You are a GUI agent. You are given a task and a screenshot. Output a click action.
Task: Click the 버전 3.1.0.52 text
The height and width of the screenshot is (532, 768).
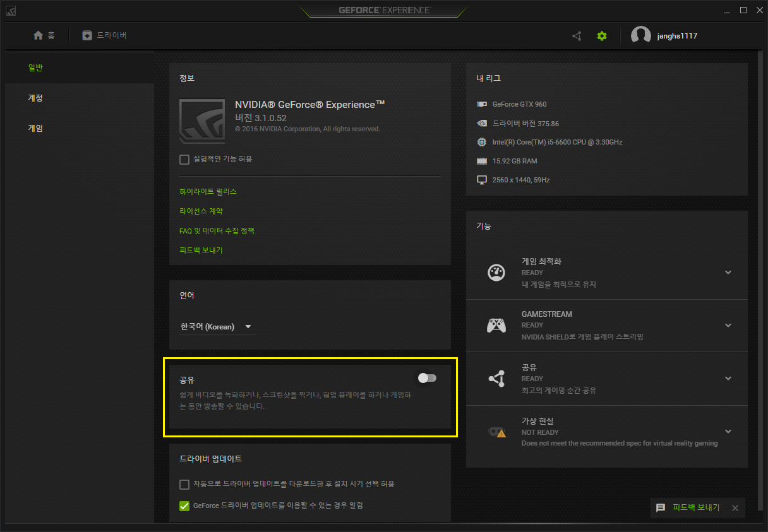(261, 118)
